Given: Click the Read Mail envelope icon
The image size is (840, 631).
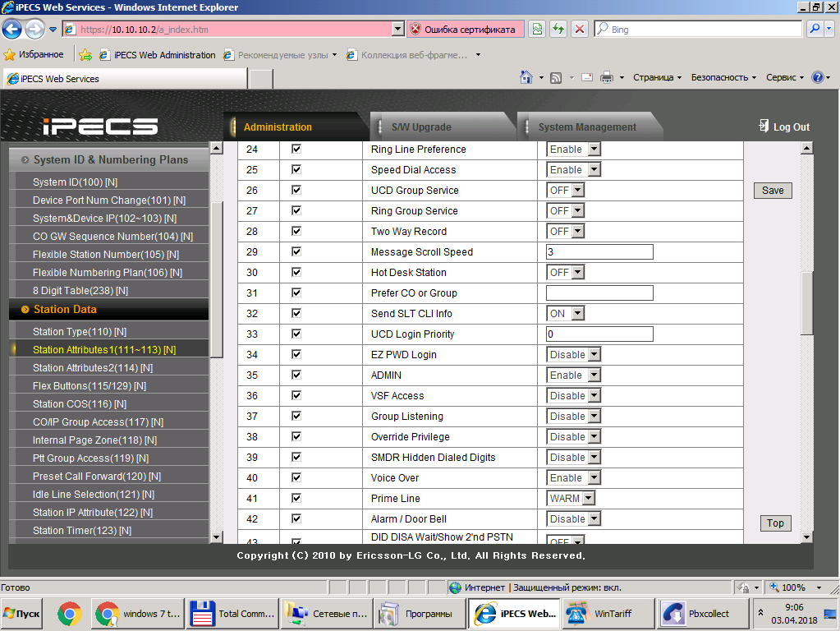Looking at the screenshot, I should 587,77.
